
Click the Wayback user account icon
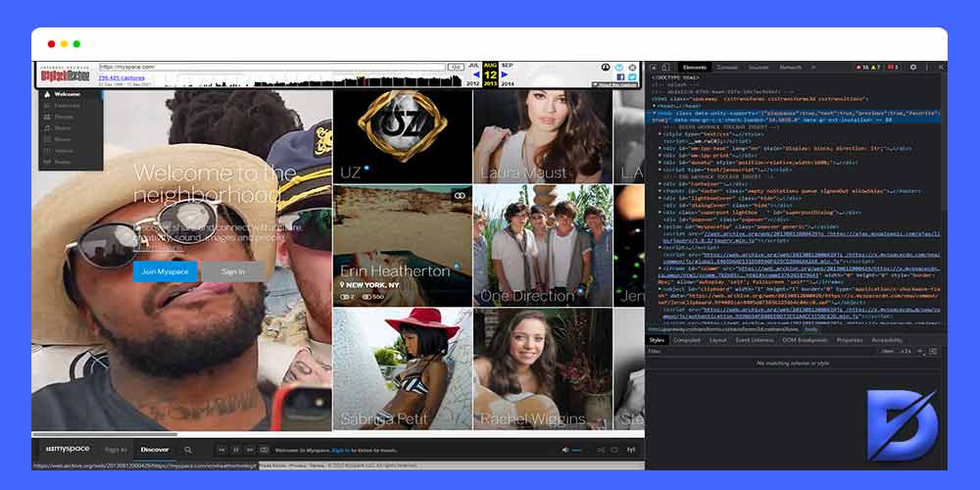606,68
